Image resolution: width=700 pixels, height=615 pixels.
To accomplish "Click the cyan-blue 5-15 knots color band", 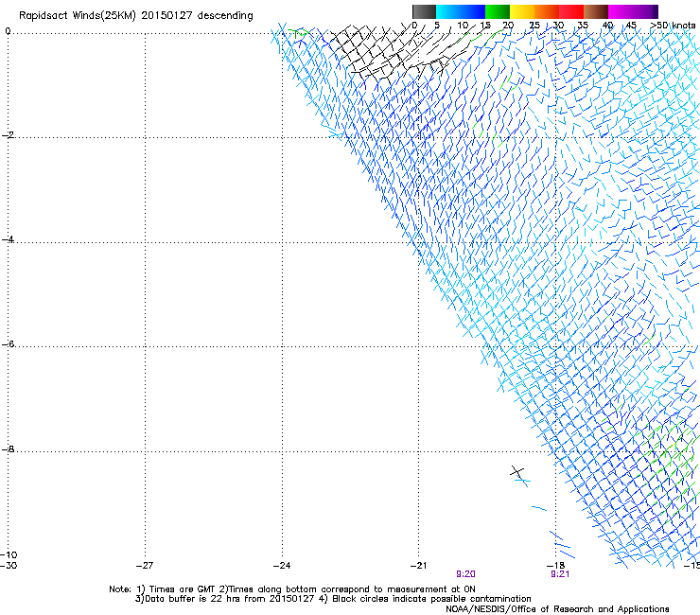I will tap(461, 11).
